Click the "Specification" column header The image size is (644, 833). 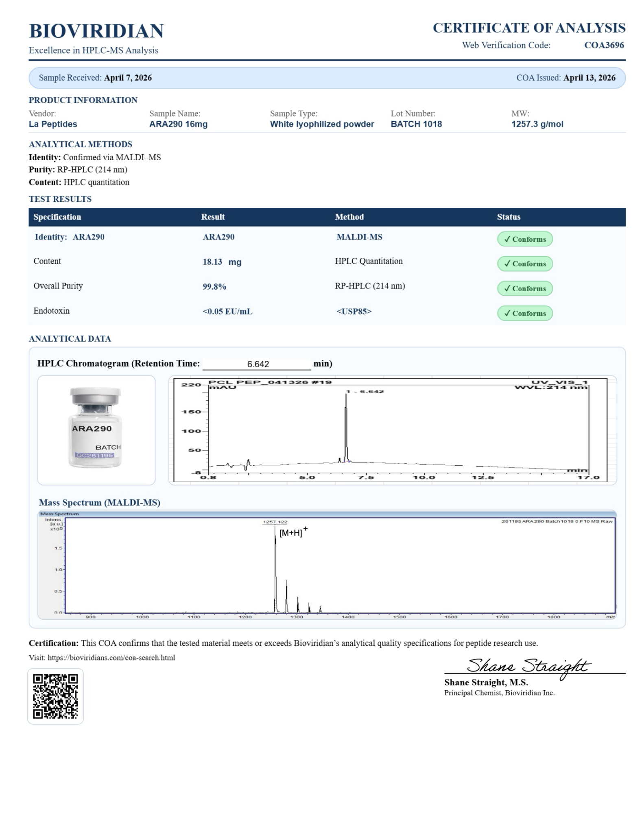pyautogui.click(x=57, y=217)
